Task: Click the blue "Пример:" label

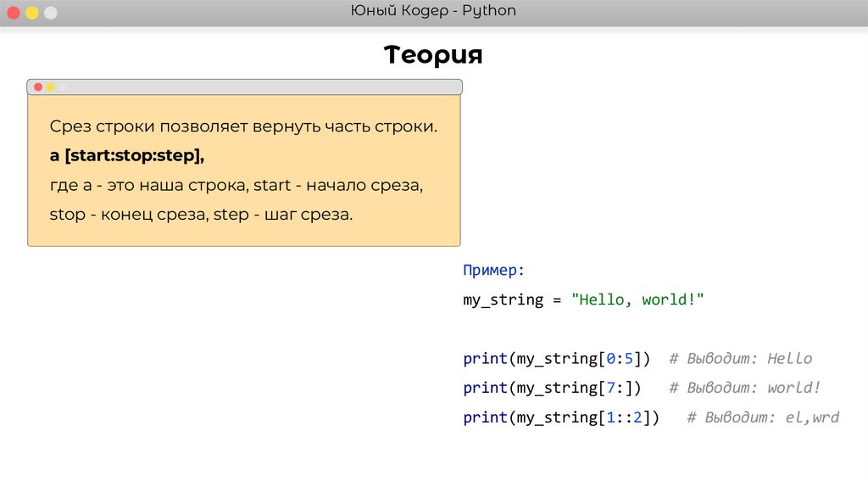Action: tap(494, 271)
